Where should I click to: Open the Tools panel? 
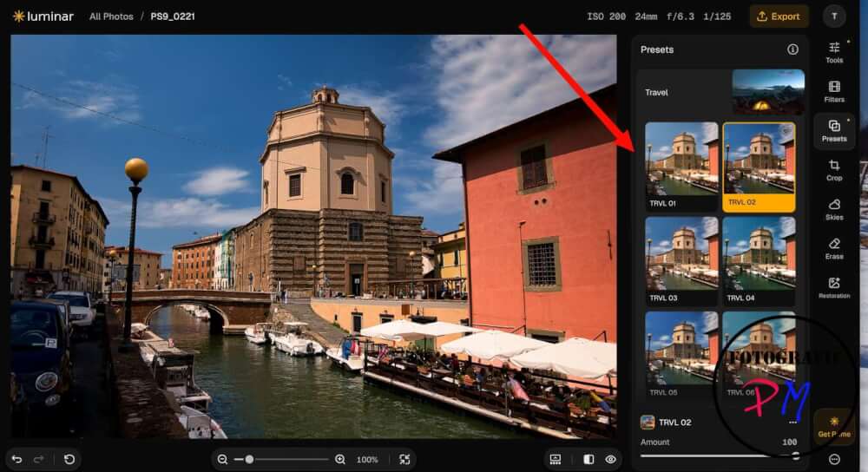click(833, 53)
